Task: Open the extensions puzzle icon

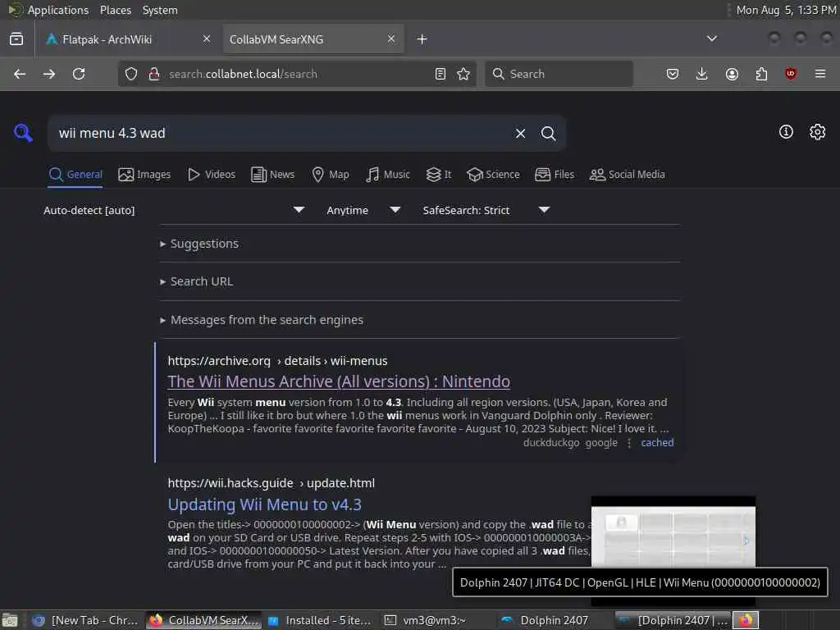Action: [761, 74]
